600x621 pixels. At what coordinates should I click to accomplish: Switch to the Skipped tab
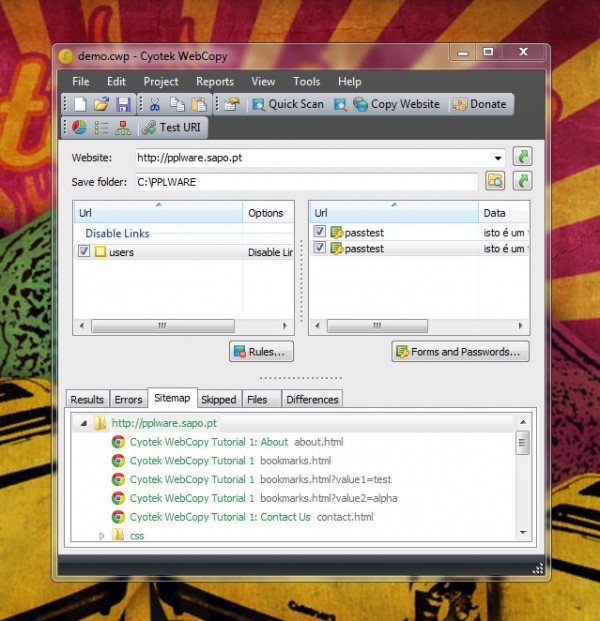tap(219, 399)
